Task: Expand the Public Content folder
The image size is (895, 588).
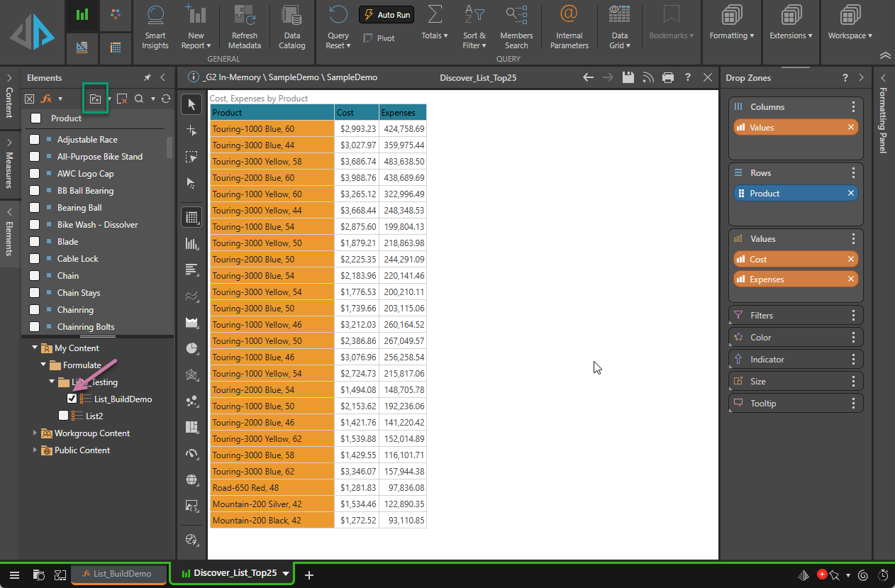Action: click(35, 450)
